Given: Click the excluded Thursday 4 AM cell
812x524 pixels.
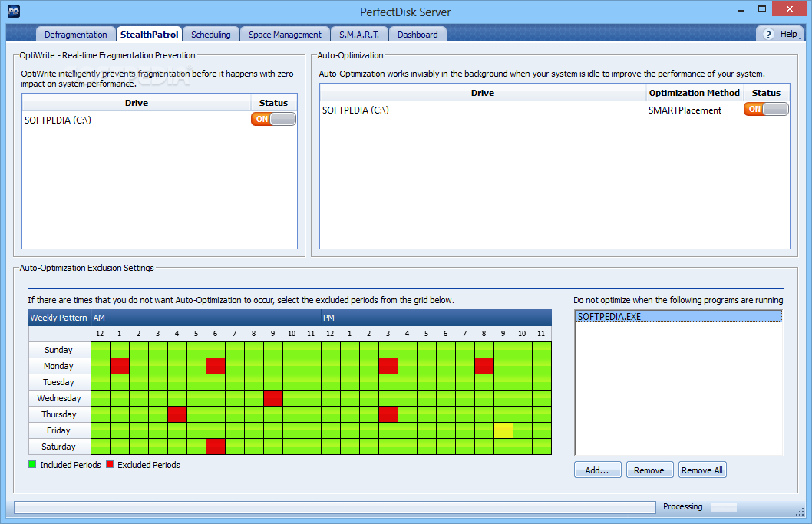Looking at the screenshot, I should 177,414.
